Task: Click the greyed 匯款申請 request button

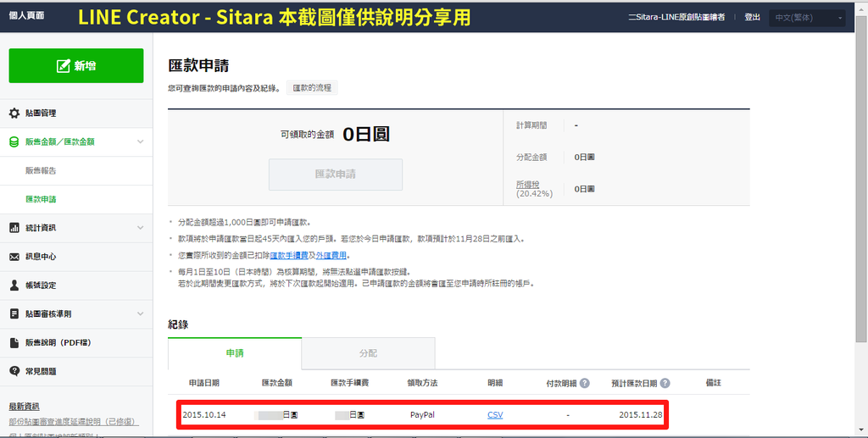Action: [336, 175]
